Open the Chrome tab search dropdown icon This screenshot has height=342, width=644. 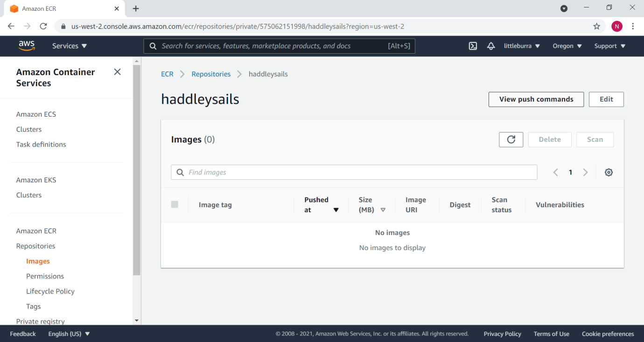click(x=564, y=8)
